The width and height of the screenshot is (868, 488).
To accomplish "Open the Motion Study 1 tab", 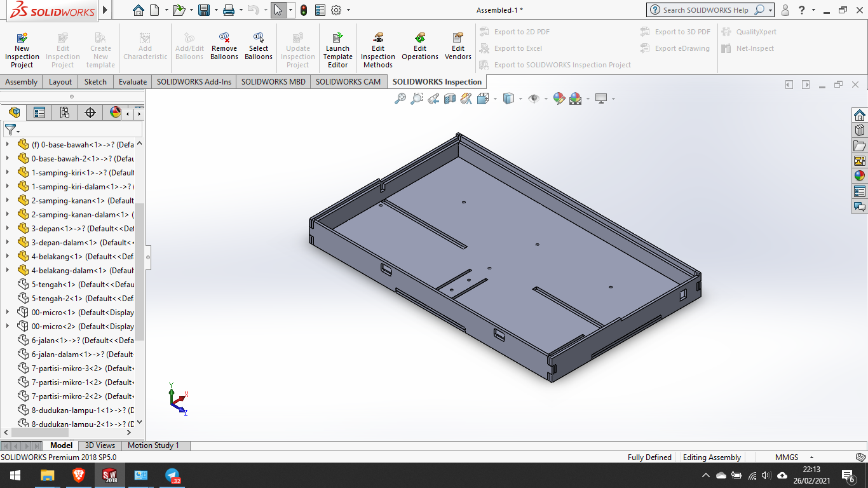I will (x=154, y=445).
